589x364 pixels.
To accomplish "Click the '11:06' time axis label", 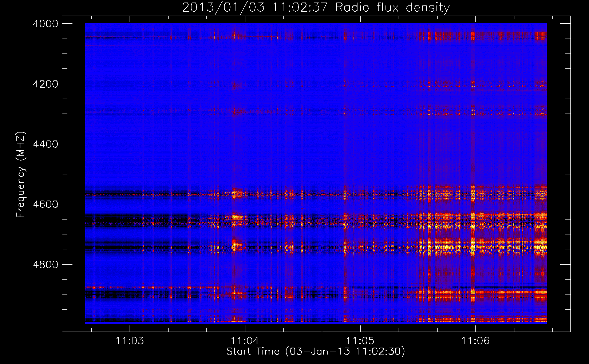I will tap(475, 341).
